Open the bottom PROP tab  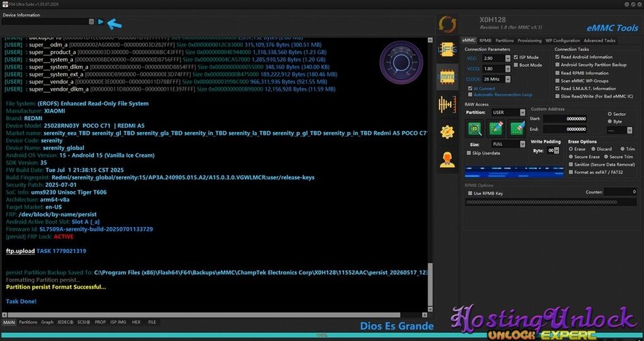point(100,322)
